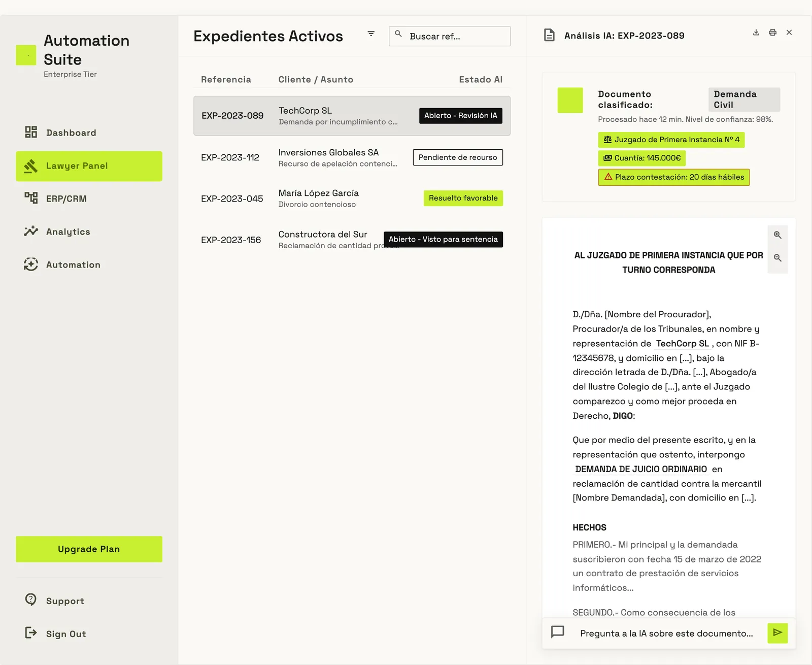812x665 pixels.
Task: Click the Divorcio contencioso subject text
Action: (x=317, y=205)
